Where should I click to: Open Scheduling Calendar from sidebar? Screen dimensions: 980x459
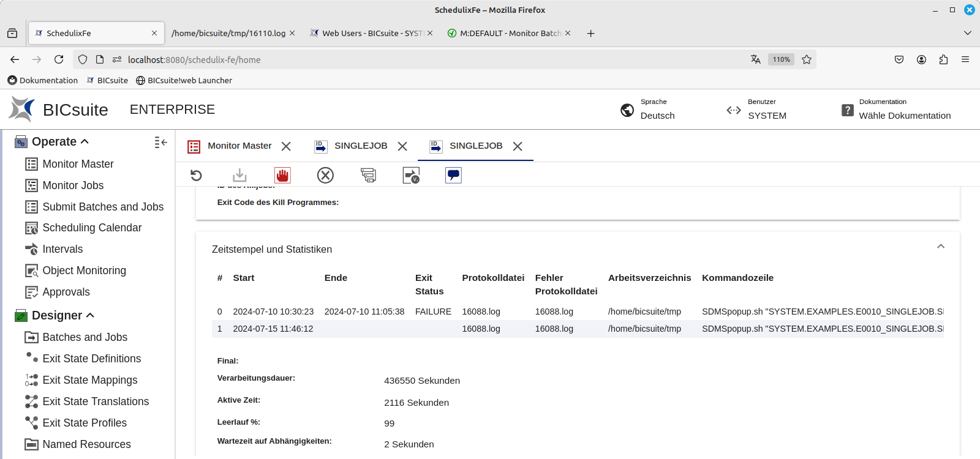coord(92,228)
